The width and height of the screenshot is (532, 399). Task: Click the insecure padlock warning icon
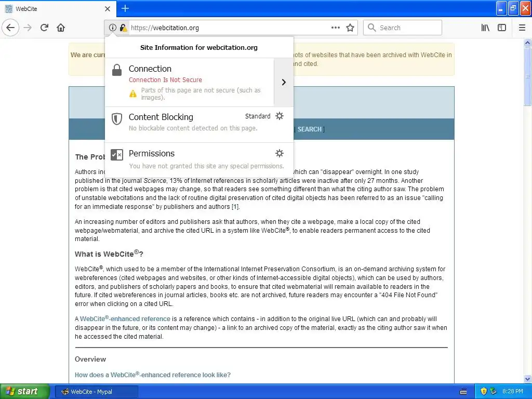point(124,28)
